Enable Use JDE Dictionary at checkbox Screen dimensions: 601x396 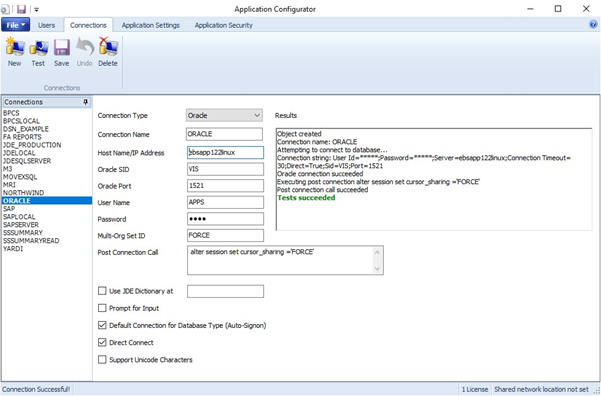pos(102,291)
